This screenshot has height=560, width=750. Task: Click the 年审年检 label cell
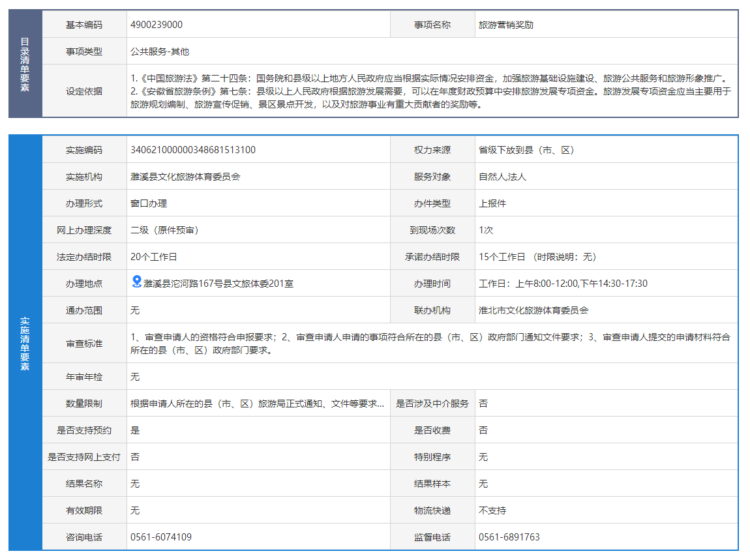[84, 377]
